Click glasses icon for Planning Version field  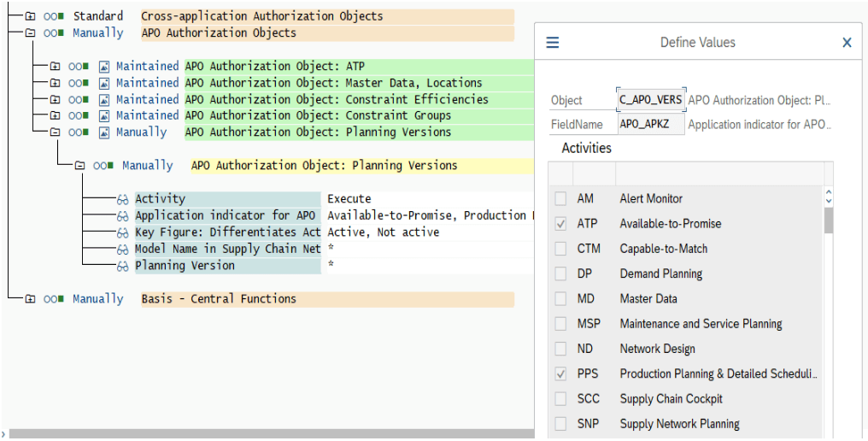click(122, 266)
